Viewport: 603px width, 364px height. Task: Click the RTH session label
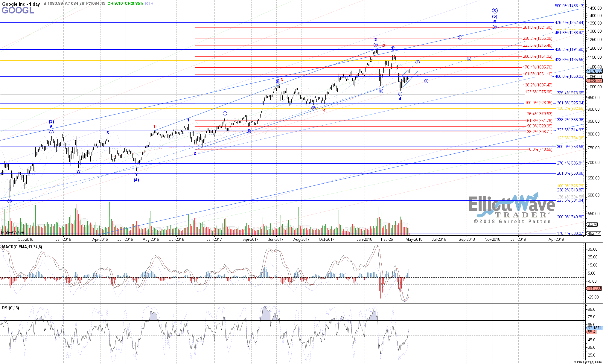point(149,4)
